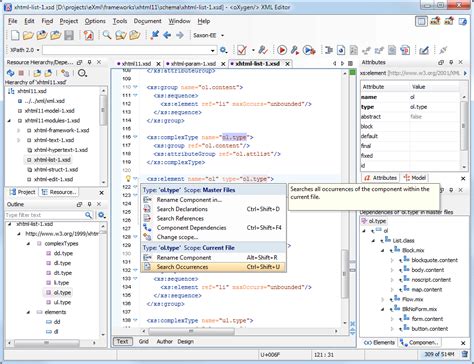Expand Flow.mix in dependencies tree
Screen dimensions: 474x364
click(x=383, y=299)
